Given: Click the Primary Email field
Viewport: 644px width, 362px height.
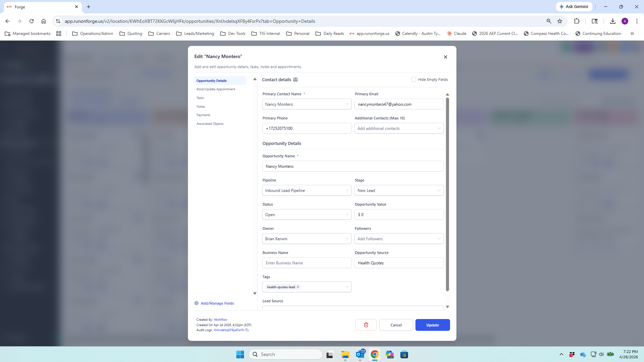Looking at the screenshot, I should point(399,104).
